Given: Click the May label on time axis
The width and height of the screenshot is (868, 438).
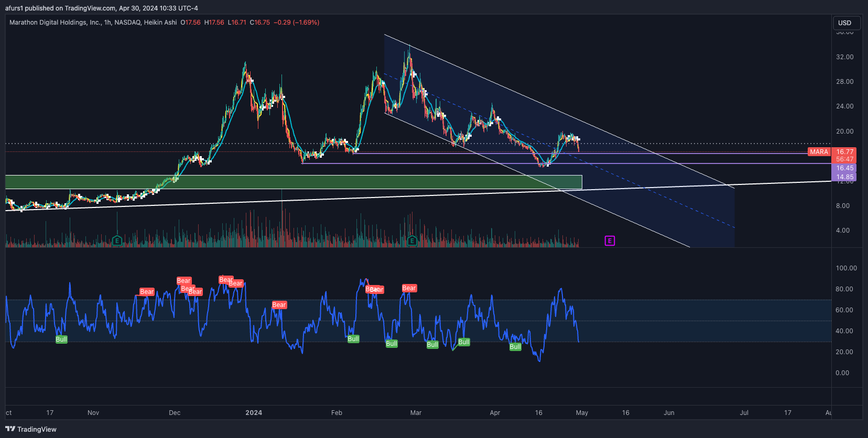Looking at the screenshot, I should click(x=582, y=413).
